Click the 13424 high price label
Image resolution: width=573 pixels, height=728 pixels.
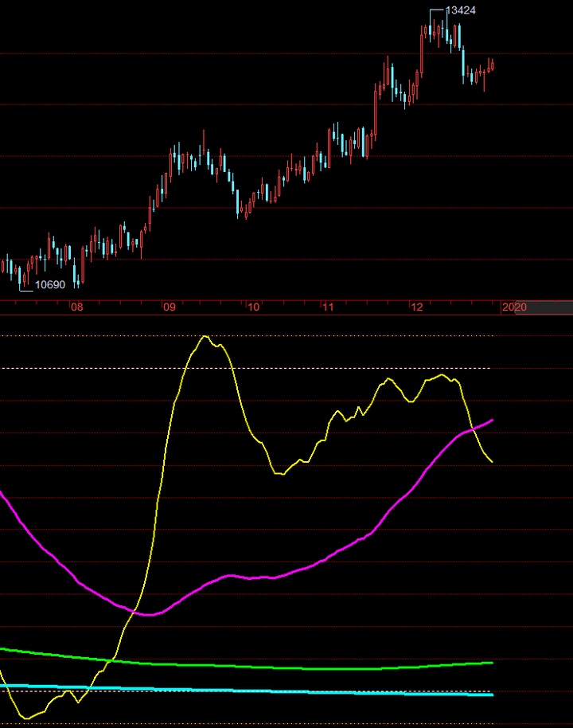pyautogui.click(x=460, y=10)
